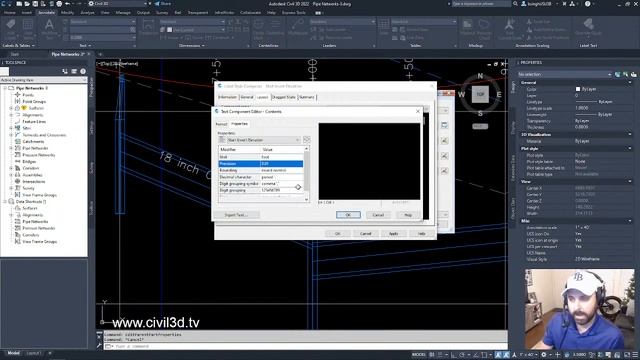Open the Layout1 tab at bottom
The height and width of the screenshot is (360, 640).
(33, 353)
